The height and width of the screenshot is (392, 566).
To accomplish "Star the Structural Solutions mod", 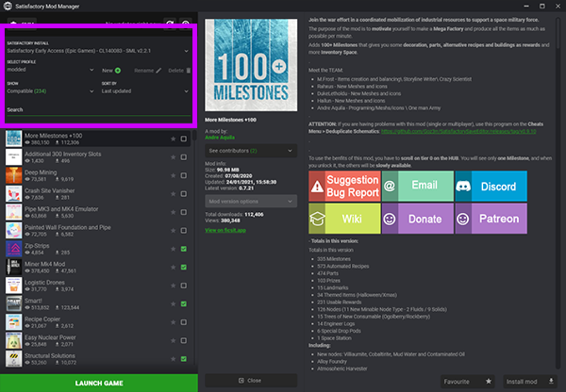I will point(173,359).
